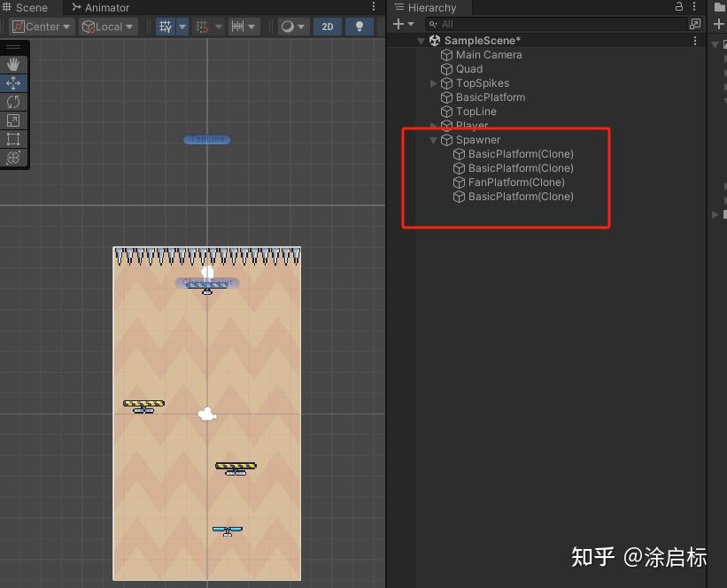Open the draw mode shading dropdown
Image resolution: width=727 pixels, height=588 pixels.
click(x=294, y=27)
